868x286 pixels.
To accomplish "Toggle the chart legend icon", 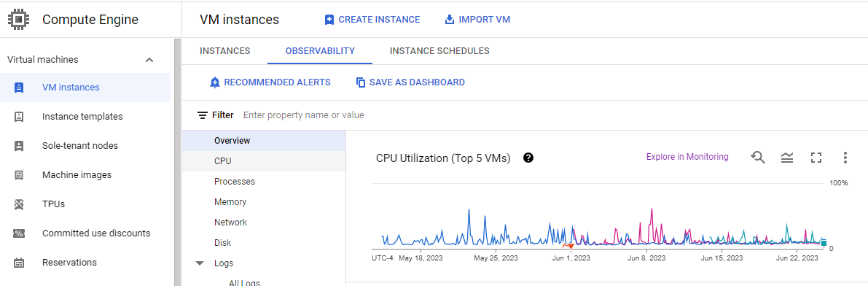I will 786,158.
